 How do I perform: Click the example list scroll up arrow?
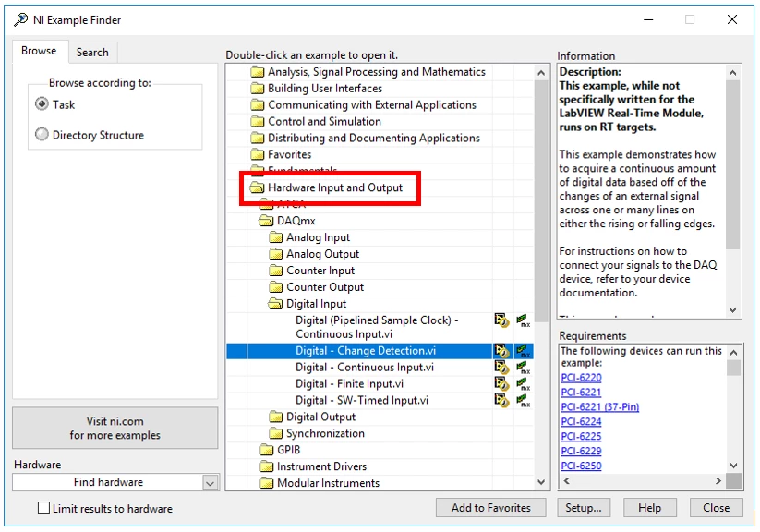(x=541, y=73)
